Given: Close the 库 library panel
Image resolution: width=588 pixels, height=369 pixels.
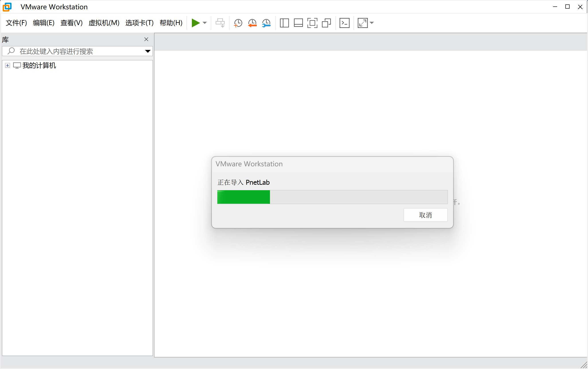Looking at the screenshot, I should [146, 39].
